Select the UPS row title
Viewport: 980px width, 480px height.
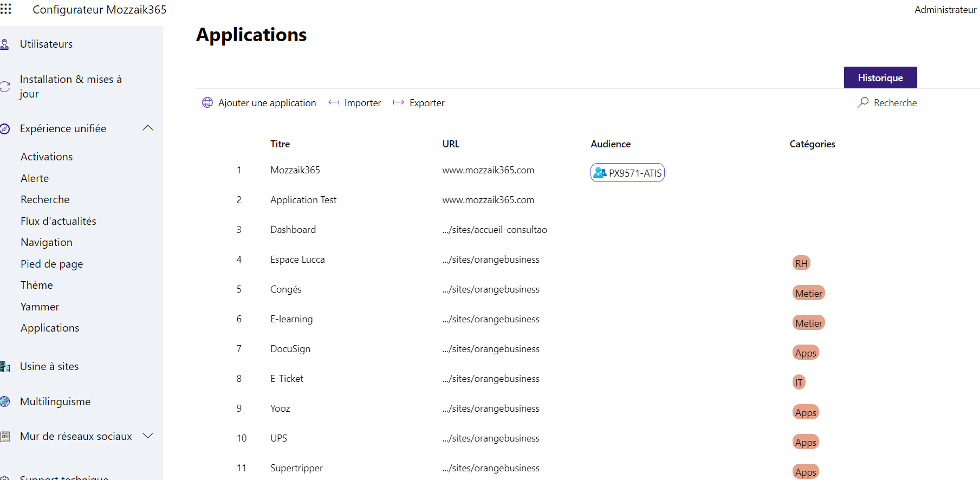pyautogui.click(x=279, y=438)
